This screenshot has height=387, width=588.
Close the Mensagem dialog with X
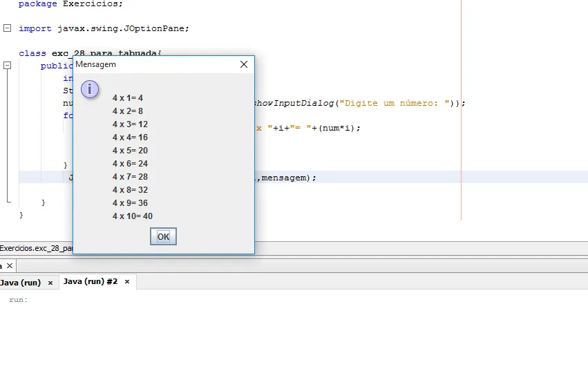pos(244,64)
